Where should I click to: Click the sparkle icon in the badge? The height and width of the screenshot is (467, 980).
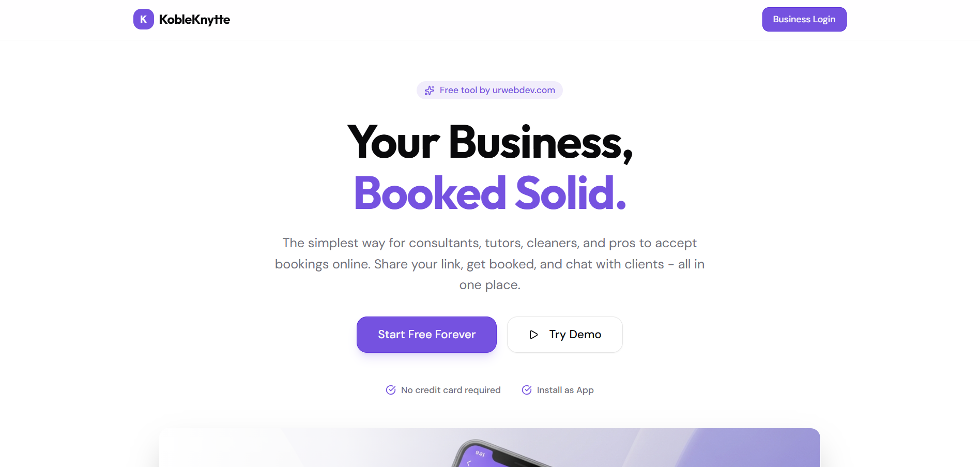pyautogui.click(x=430, y=91)
